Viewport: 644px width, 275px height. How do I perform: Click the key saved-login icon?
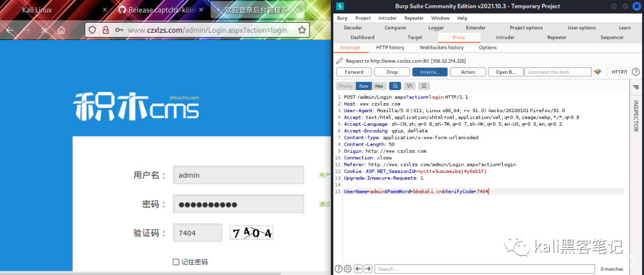click(x=119, y=30)
